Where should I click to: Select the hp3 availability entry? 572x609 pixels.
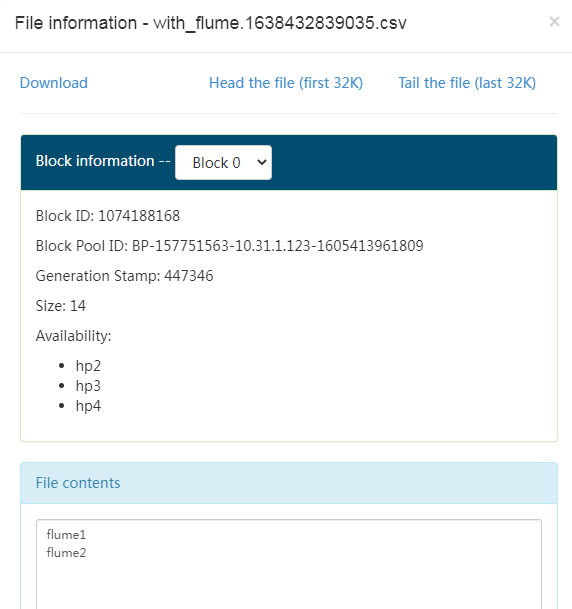[x=88, y=386]
